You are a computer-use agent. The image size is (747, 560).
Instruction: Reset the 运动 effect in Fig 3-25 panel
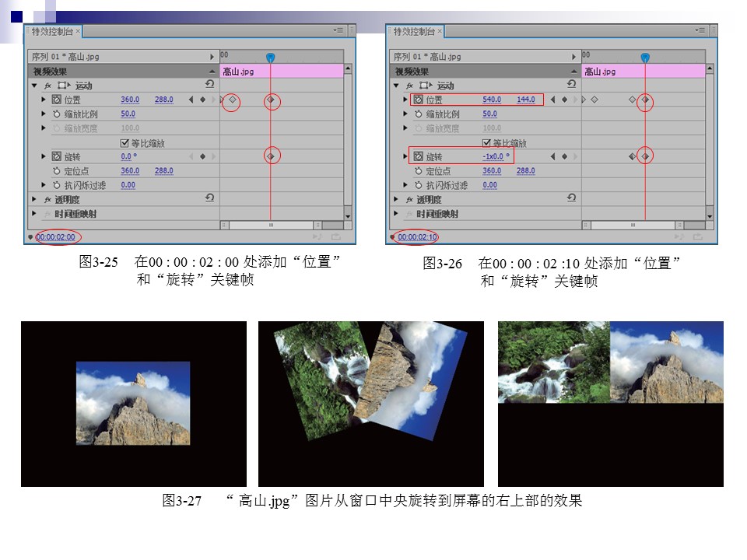(x=209, y=84)
